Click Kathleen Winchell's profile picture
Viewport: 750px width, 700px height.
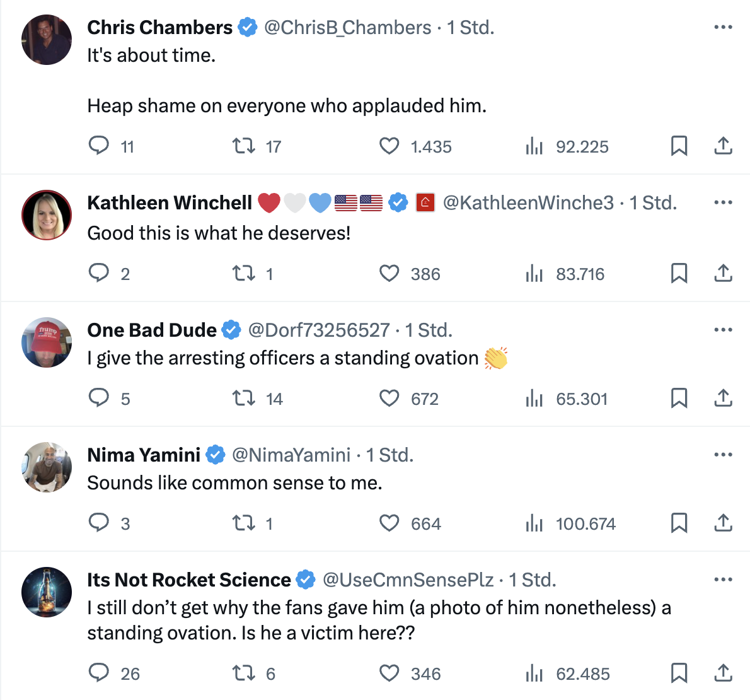pyautogui.click(x=47, y=215)
